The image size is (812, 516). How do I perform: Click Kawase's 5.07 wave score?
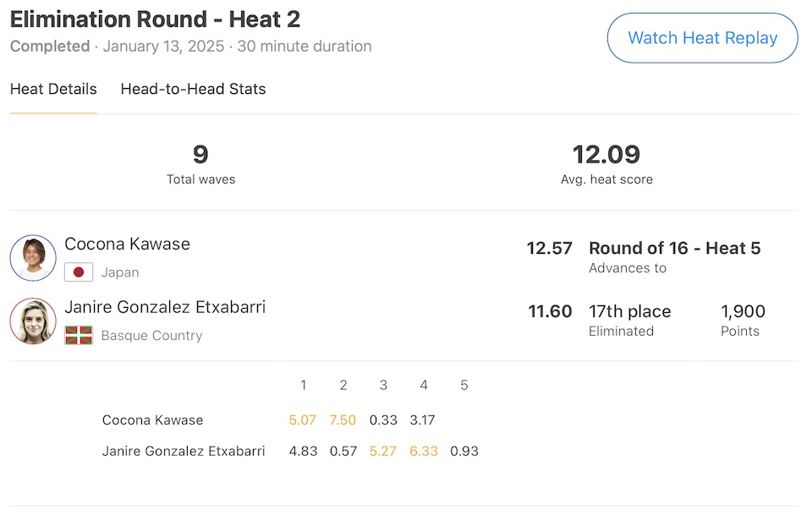click(302, 420)
